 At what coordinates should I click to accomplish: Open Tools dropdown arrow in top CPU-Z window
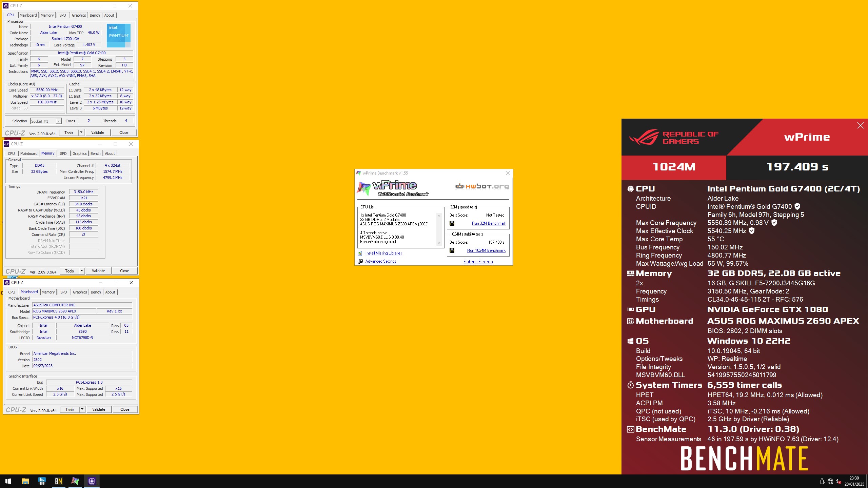(x=81, y=133)
